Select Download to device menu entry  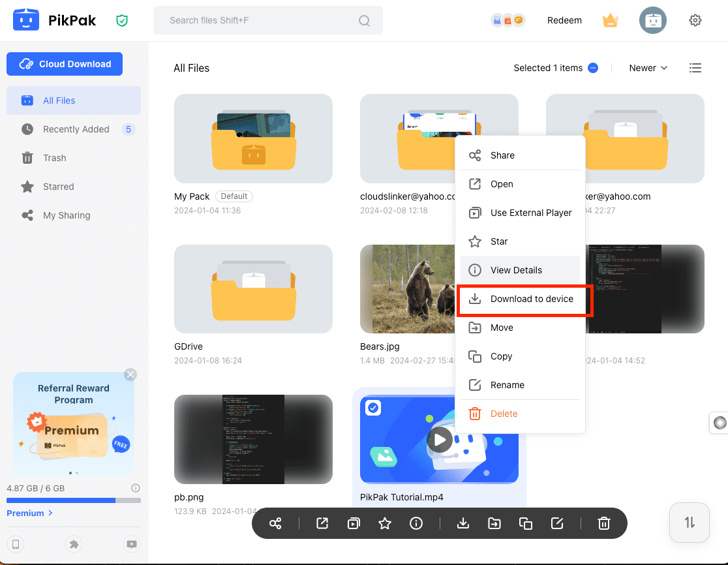click(x=520, y=299)
